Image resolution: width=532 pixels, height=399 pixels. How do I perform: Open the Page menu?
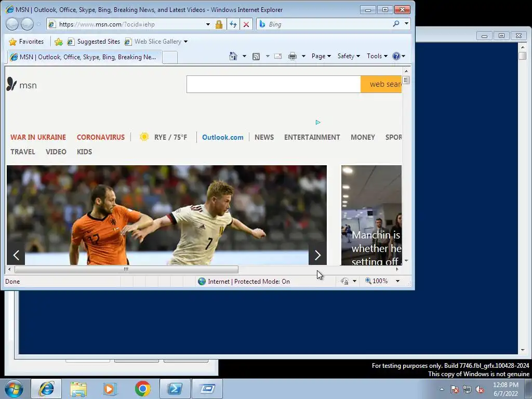tap(321, 56)
